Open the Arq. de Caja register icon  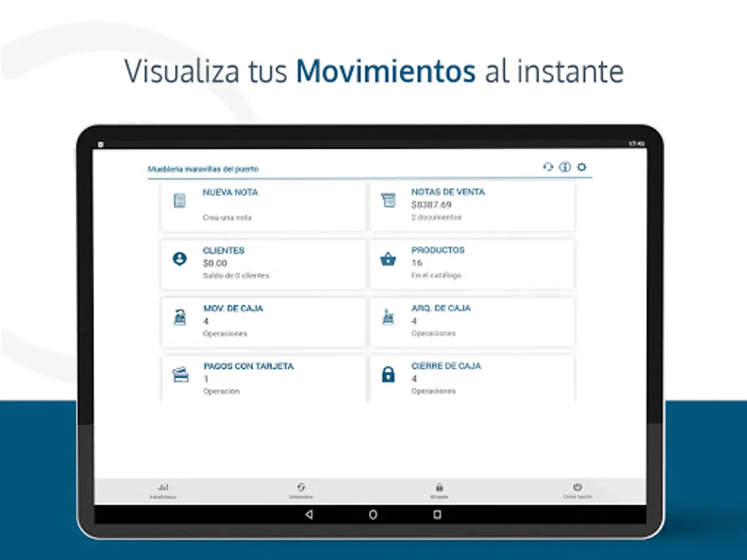(388, 317)
